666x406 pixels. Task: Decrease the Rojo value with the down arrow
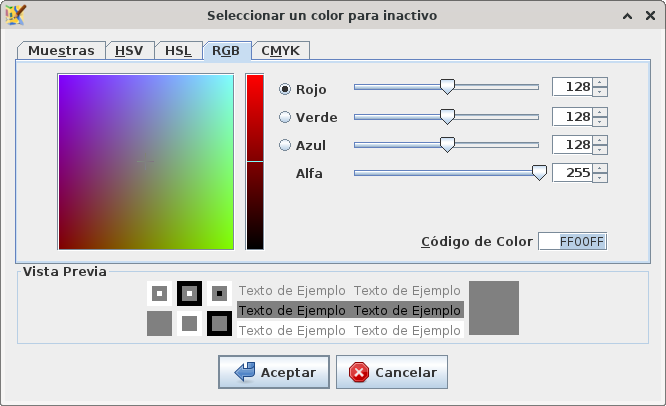(600, 92)
